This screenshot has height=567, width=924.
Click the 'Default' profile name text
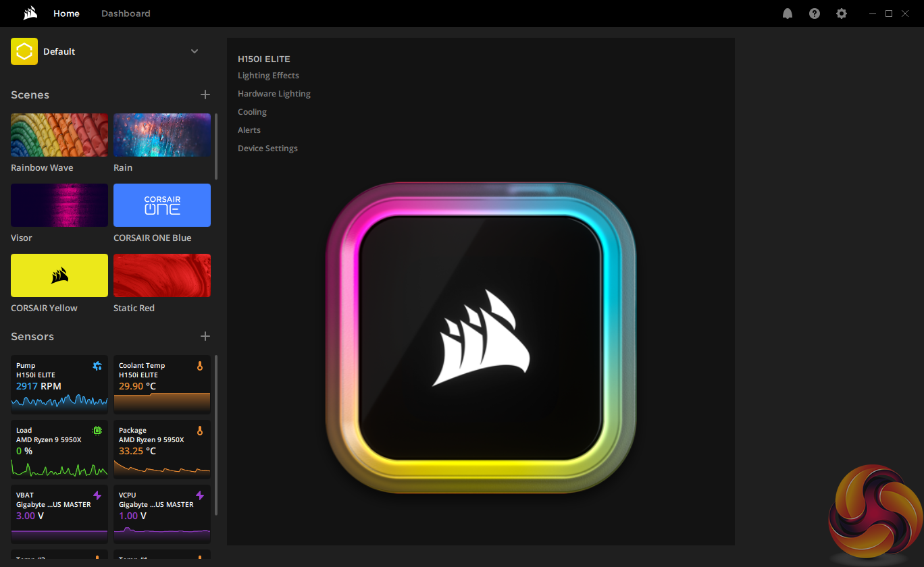pyautogui.click(x=59, y=52)
